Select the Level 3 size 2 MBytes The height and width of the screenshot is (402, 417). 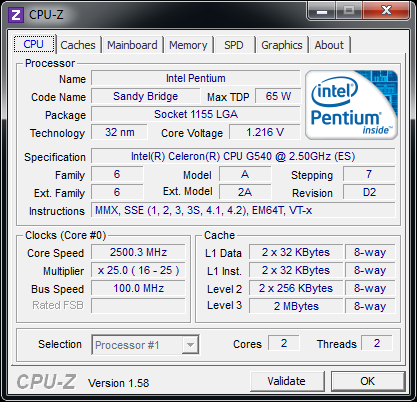(x=296, y=306)
